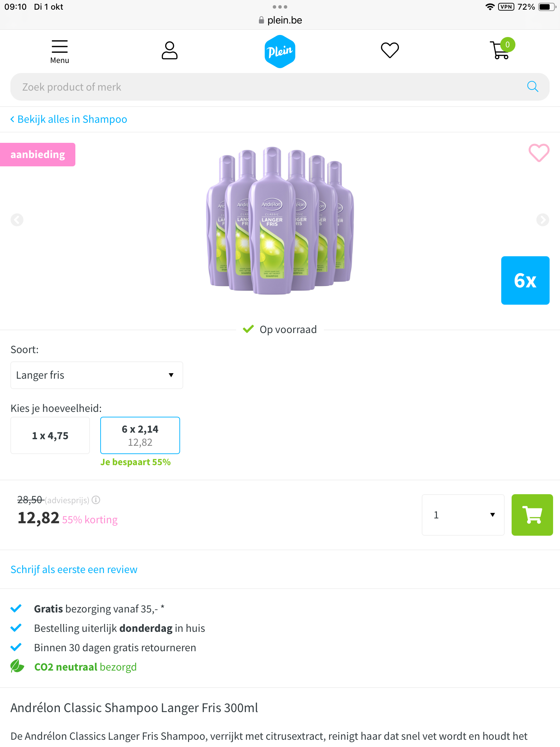Open the wishlist heart in header
Image resolution: width=560 pixels, height=747 pixels.
(x=390, y=50)
